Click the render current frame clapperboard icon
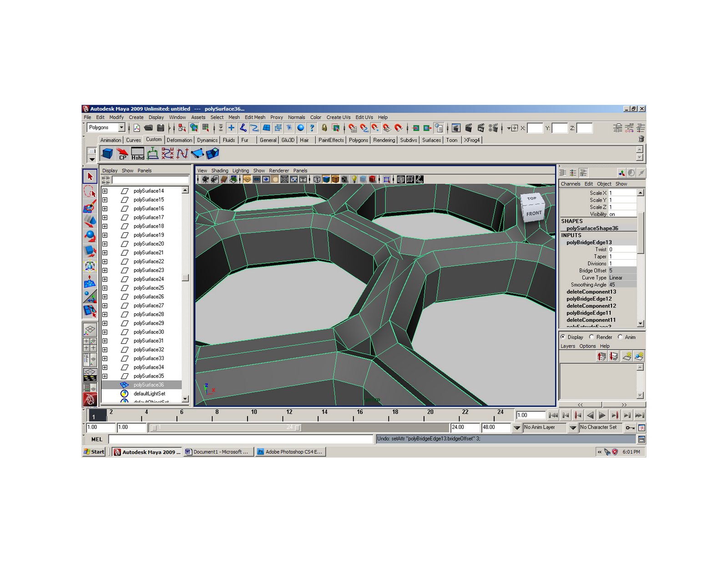728x562 pixels. click(x=469, y=128)
